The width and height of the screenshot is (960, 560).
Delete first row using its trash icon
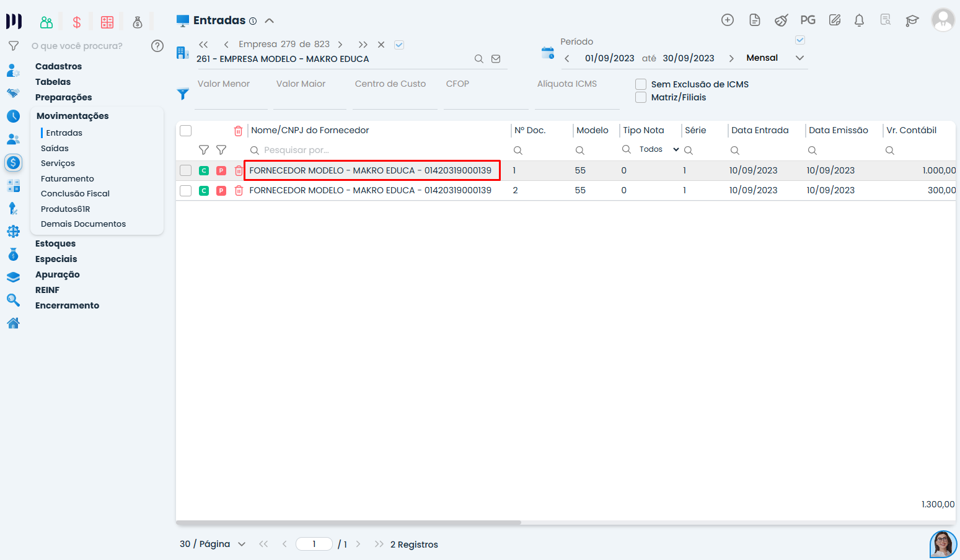click(x=239, y=171)
